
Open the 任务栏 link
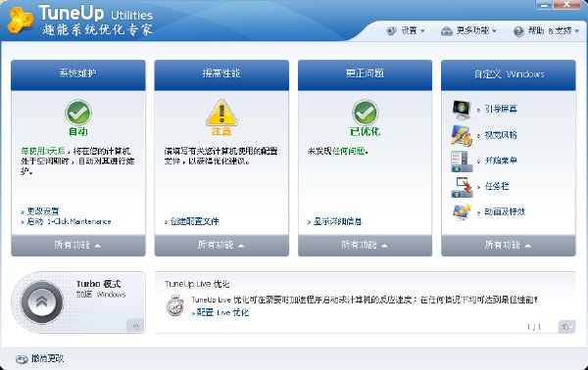[x=497, y=187]
